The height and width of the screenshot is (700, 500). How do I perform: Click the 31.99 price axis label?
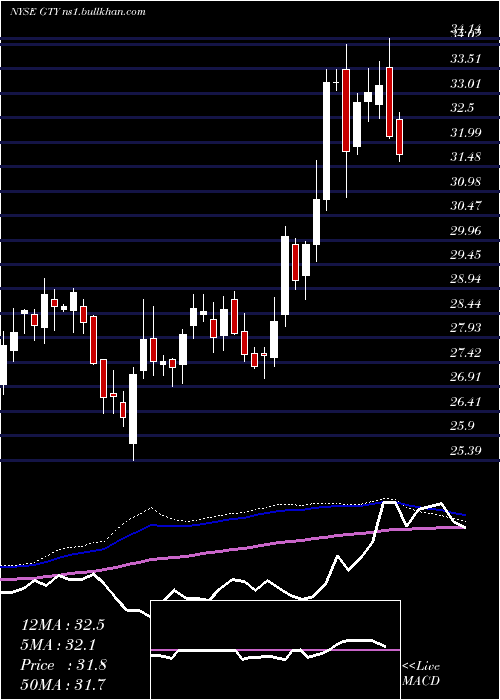(466, 133)
